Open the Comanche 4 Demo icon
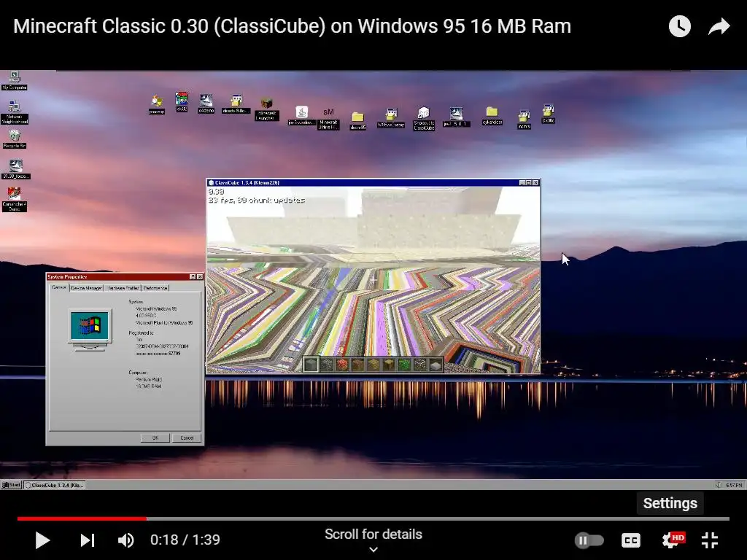Image resolution: width=747 pixels, height=560 pixels. coord(15,199)
